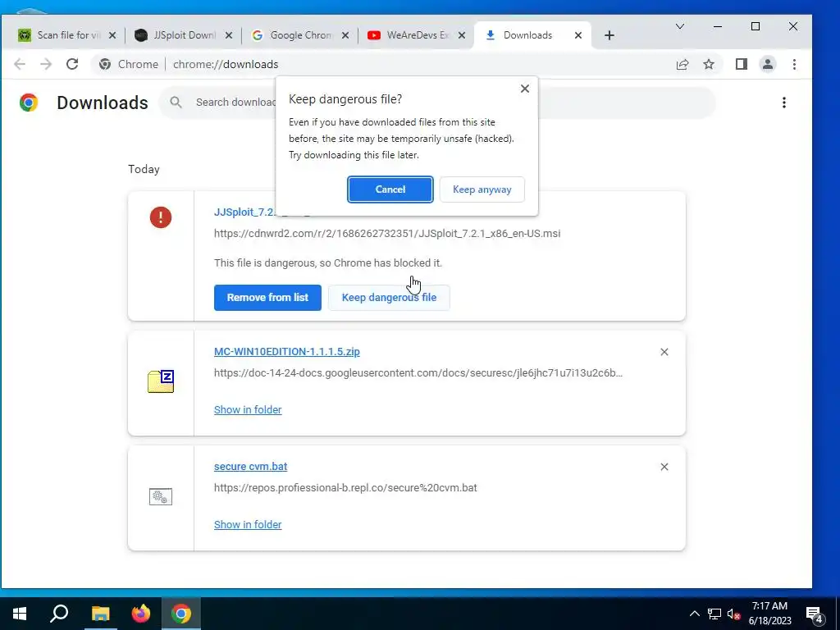Open the clock showing 7:17 AM

pos(769,614)
